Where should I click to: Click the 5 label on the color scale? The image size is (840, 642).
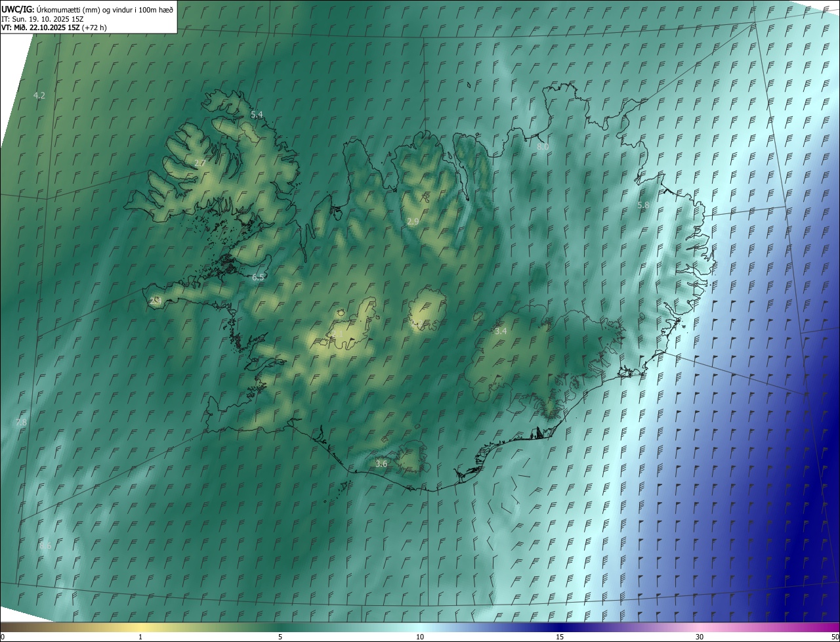pos(280,637)
